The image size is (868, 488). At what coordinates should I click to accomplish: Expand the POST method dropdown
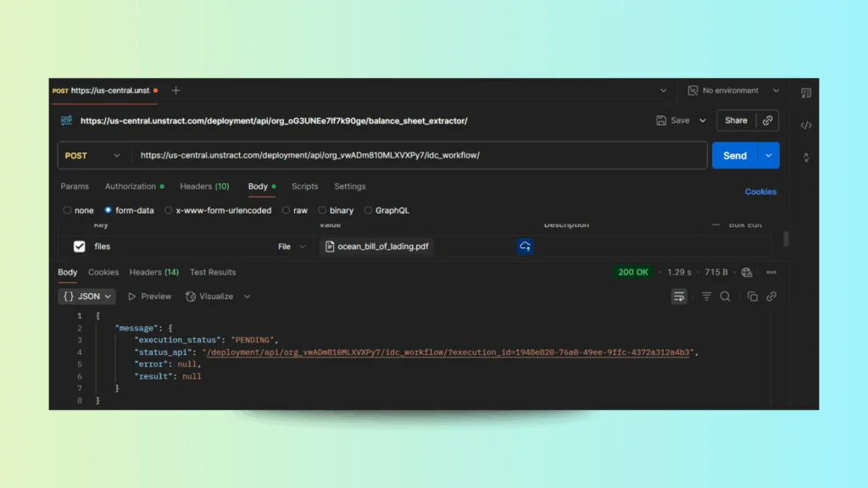coord(92,156)
